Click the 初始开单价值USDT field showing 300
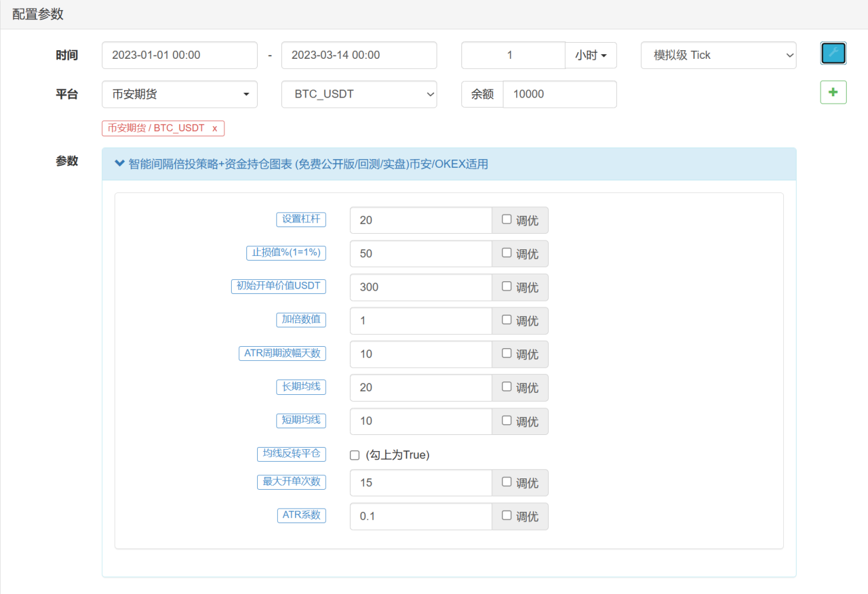The height and width of the screenshot is (594, 868). [421, 287]
